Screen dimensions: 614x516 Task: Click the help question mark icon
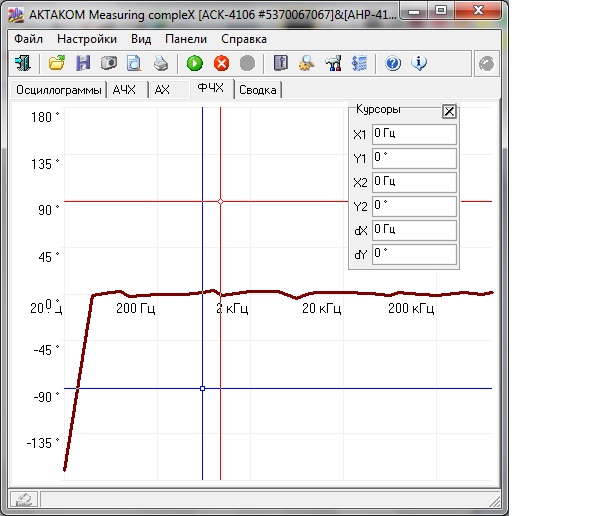click(393, 63)
